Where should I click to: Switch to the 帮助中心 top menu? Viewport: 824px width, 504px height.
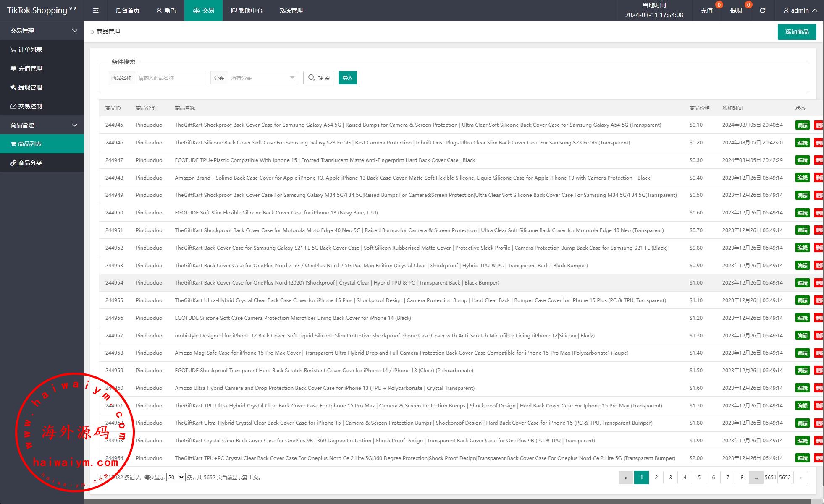pyautogui.click(x=247, y=10)
